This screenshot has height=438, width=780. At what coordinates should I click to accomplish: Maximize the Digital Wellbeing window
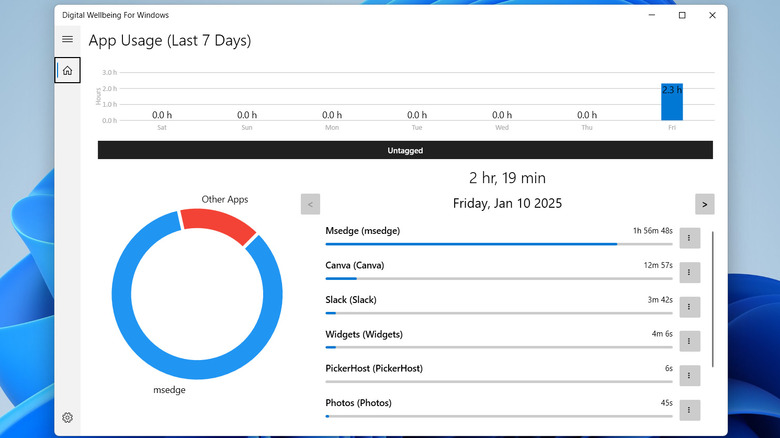coord(682,15)
